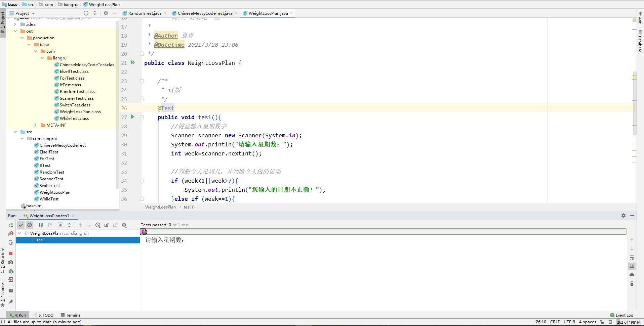Toggle sort tests alphabetically
Viewport: 644px width, 326px height.
coord(41,225)
